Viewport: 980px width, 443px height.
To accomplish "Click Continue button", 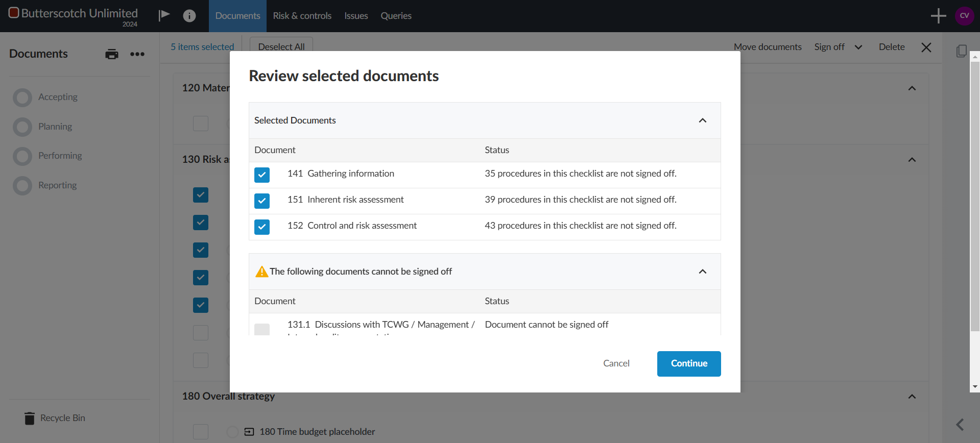I will [689, 364].
